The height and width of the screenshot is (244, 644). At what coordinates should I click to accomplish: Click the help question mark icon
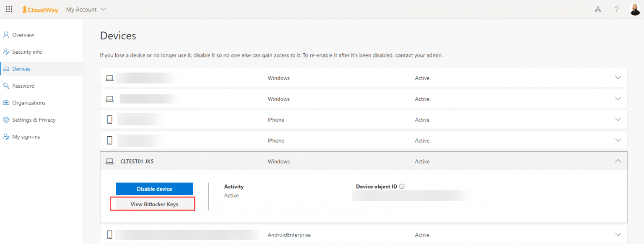[x=616, y=9]
